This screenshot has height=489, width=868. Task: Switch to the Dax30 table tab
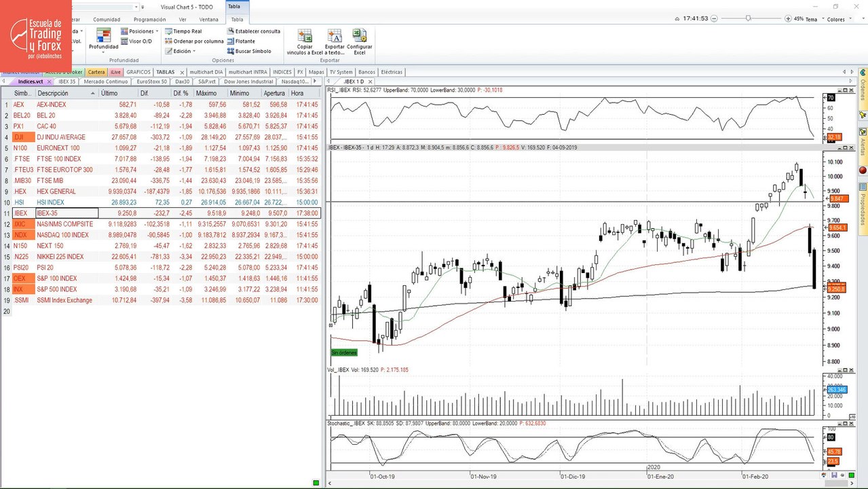tap(183, 81)
